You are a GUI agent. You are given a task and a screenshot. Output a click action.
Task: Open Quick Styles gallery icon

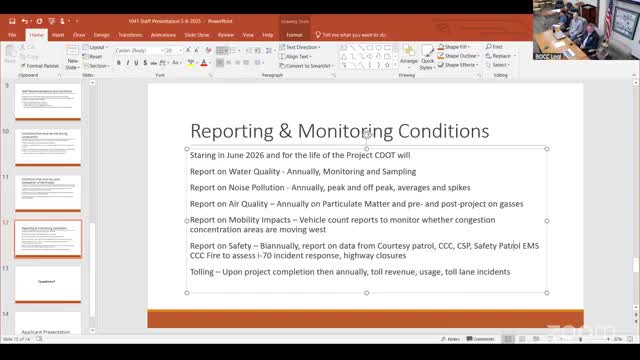point(427,57)
